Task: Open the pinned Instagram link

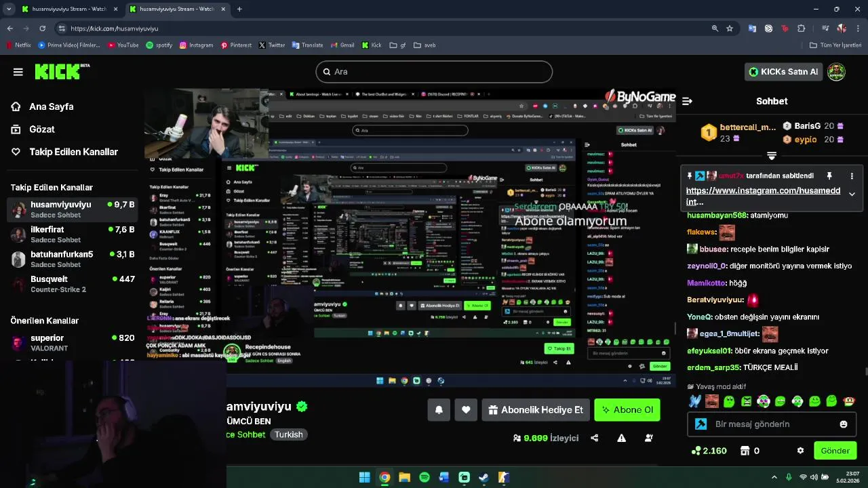Action: click(763, 196)
